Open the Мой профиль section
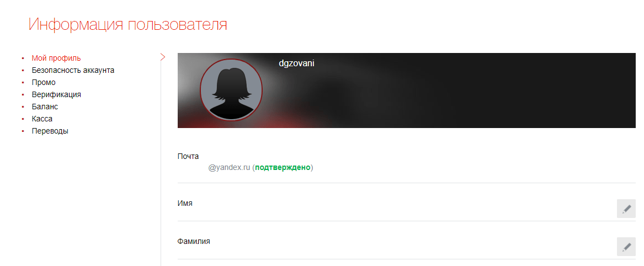The image size is (644, 266). click(x=56, y=58)
